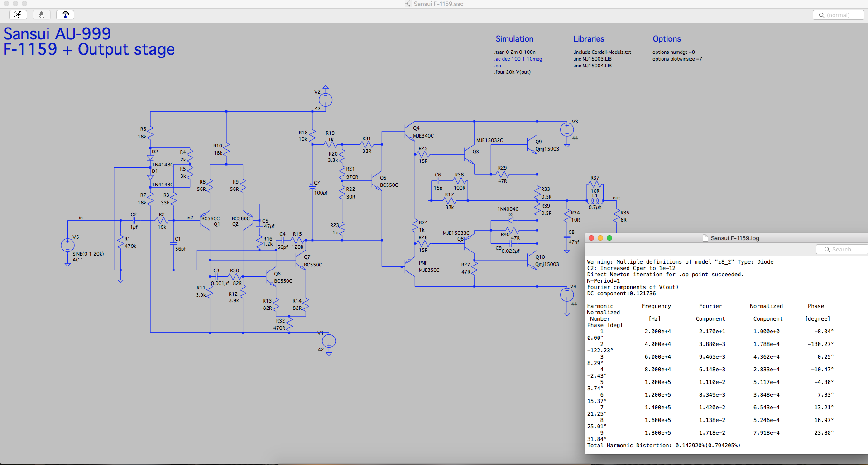868x465 pixels.
Task: Click the ".inc MJ15003.LIB" directive
Action: coord(592,59)
